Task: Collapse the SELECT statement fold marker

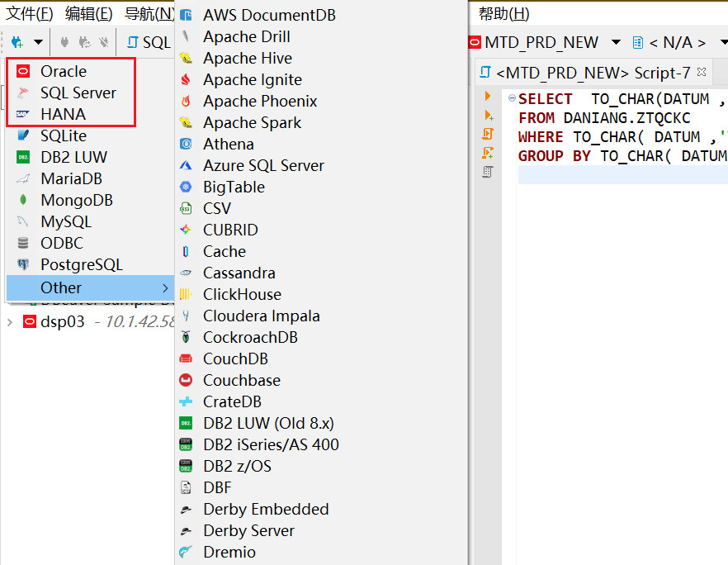Action: click(512, 98)
